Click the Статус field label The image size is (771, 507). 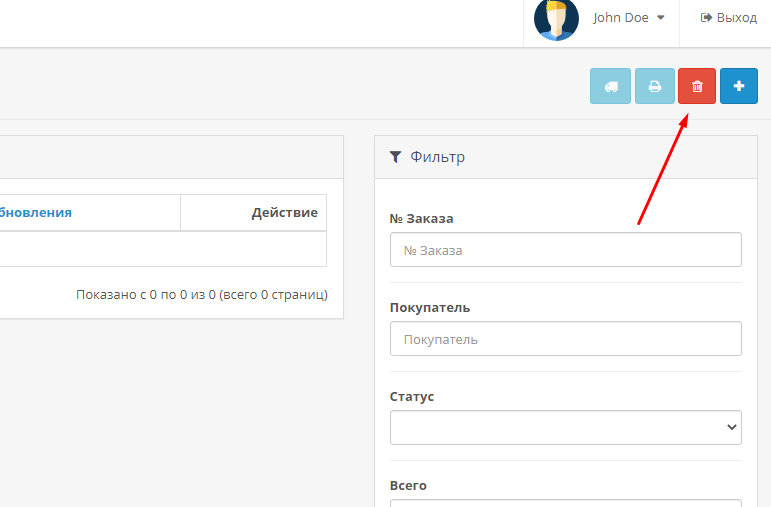coord(412,396)
